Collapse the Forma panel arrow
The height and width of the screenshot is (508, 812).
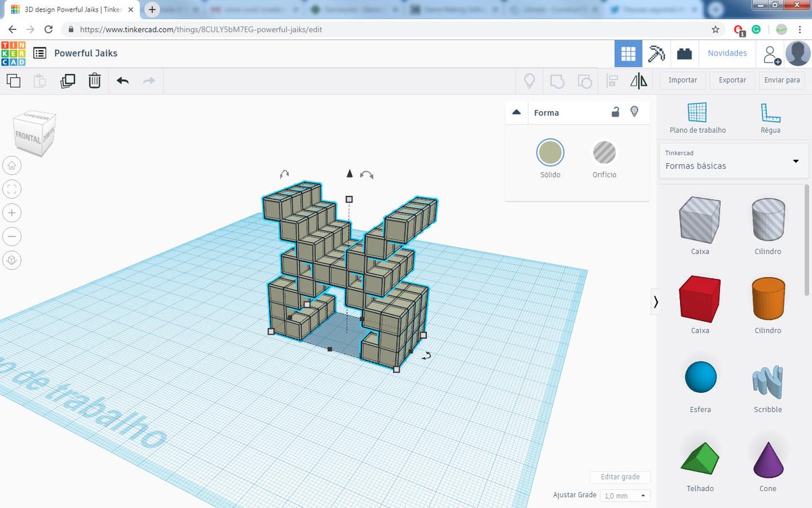point(516,112)
